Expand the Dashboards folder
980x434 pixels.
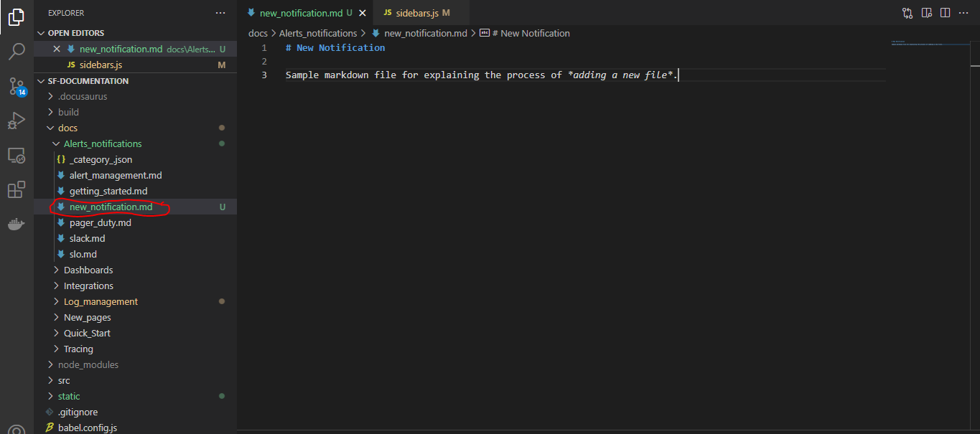57,270
